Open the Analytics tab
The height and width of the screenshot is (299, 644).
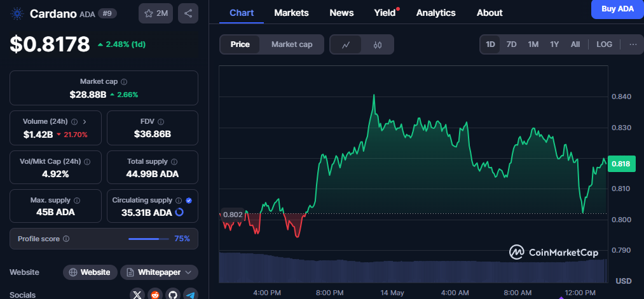click(435, 13)
